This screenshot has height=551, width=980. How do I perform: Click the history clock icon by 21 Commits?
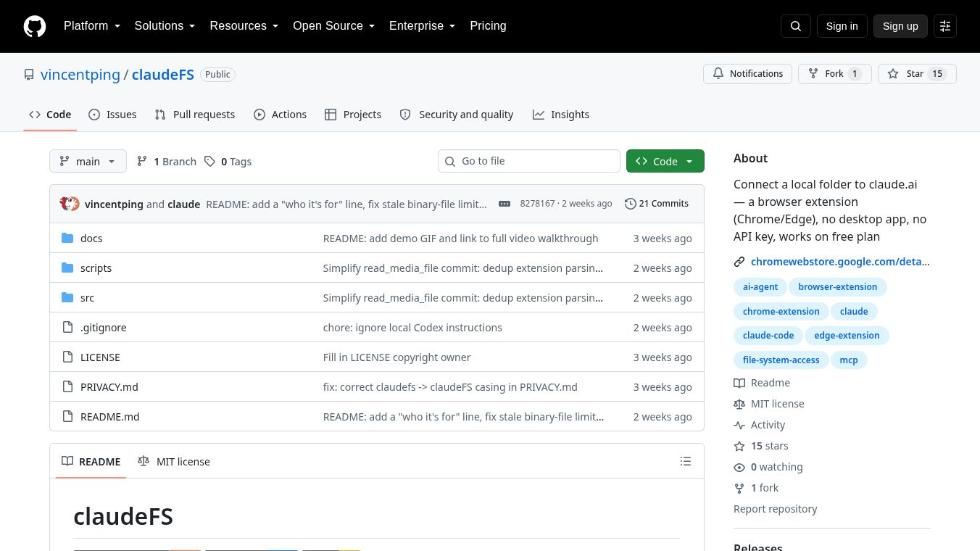pos(630,204)
